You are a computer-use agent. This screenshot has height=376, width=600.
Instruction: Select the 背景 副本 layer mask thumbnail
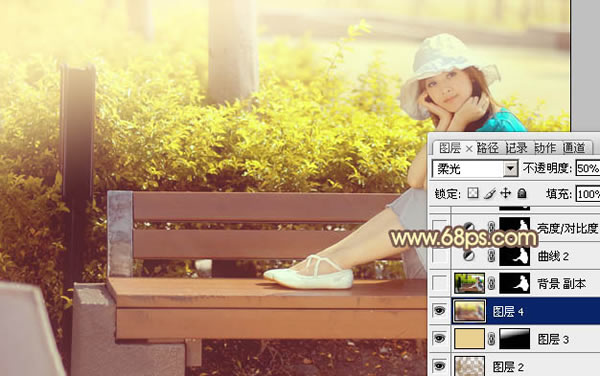(515, 283)
